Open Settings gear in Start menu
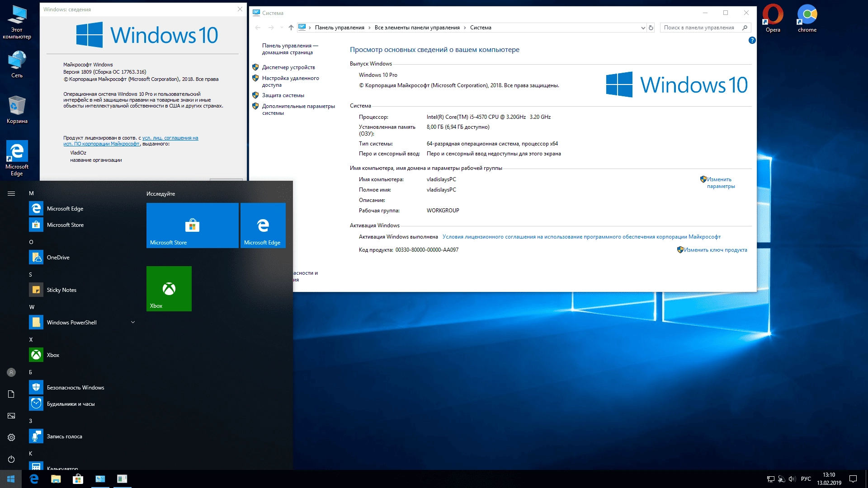 coord(11,437)
